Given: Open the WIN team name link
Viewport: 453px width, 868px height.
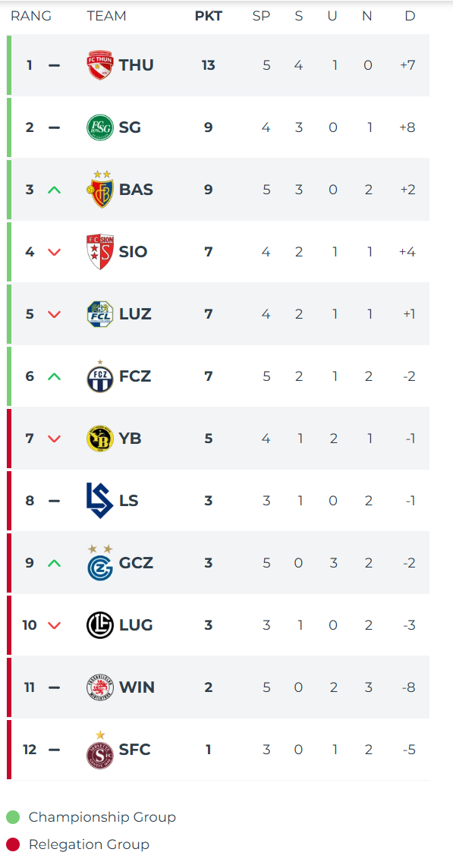Looking at the screenshot, I should pyautogui.click(x=137, y=687).
